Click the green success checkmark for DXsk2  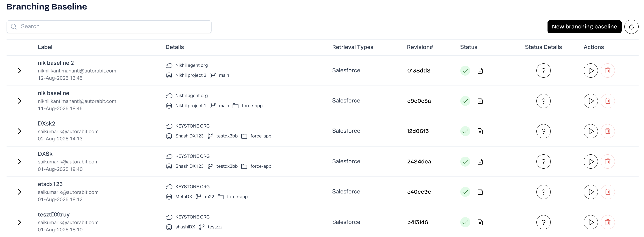point(465,131)
